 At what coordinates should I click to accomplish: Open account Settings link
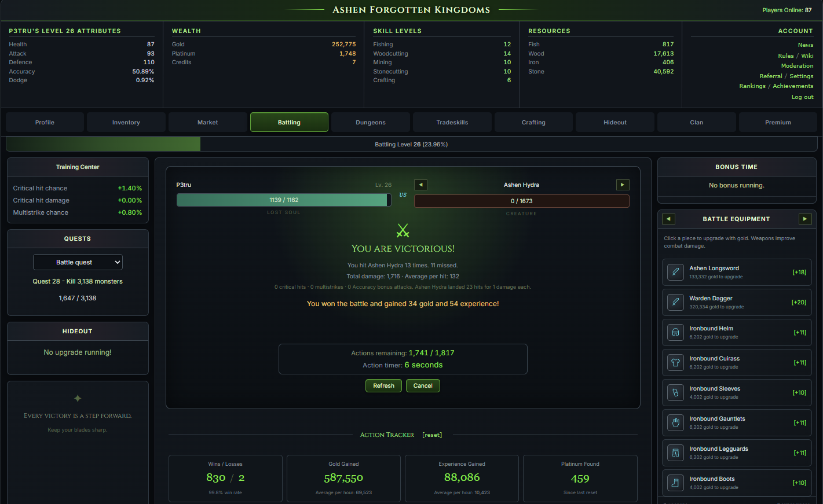802,76
